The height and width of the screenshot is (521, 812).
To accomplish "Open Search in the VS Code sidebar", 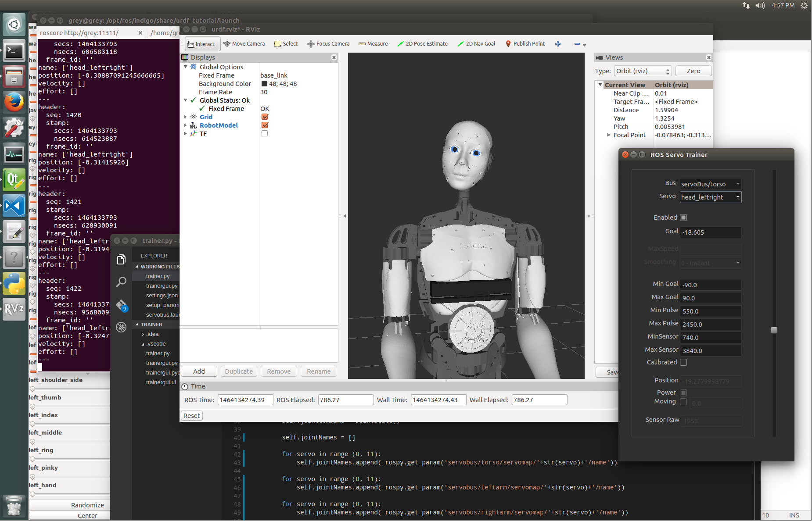I will coord(121,282).
